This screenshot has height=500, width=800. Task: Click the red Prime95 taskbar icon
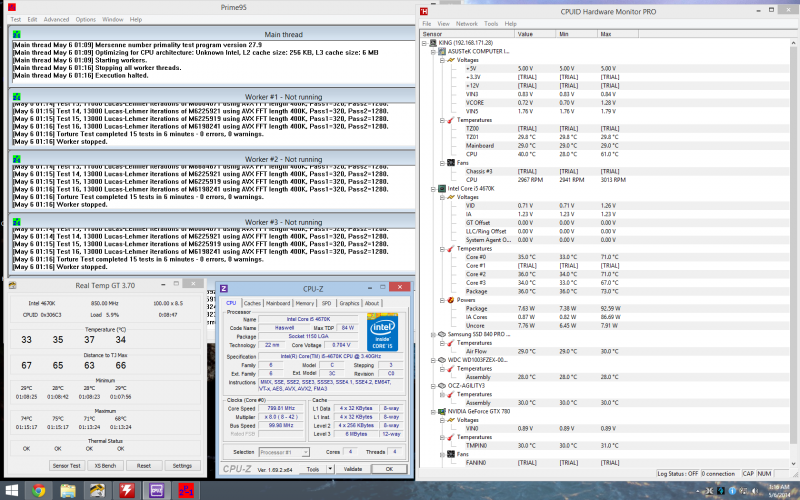[187, 490]
